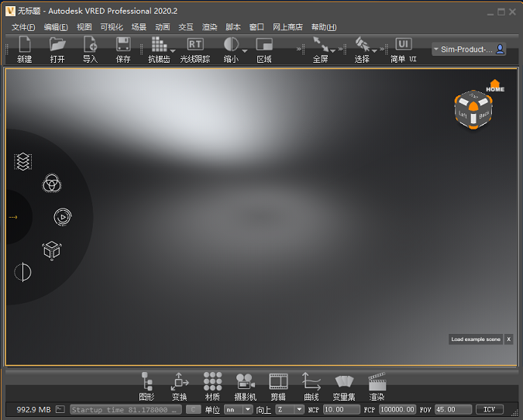This screenshot has height=420, width=523.
Task: Click the Startup time message field
Action: click(126, 409)
